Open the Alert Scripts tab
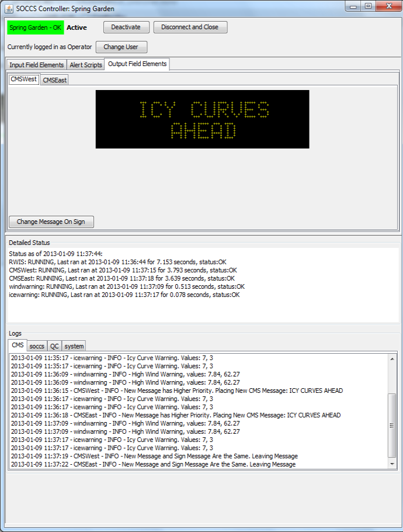 pos(85,65)
